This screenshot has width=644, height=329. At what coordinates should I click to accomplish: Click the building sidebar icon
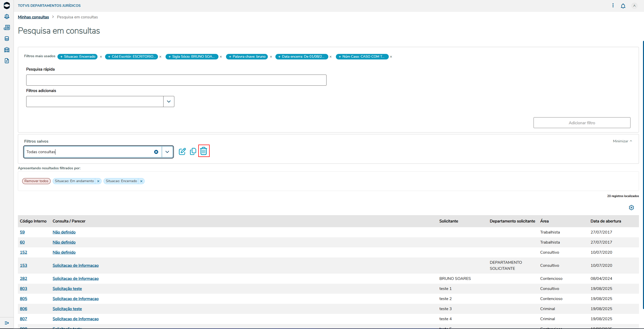[7, 50]
